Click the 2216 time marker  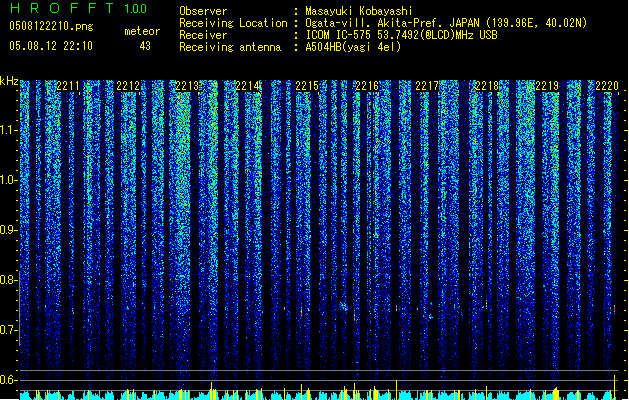tap(367, 86)
